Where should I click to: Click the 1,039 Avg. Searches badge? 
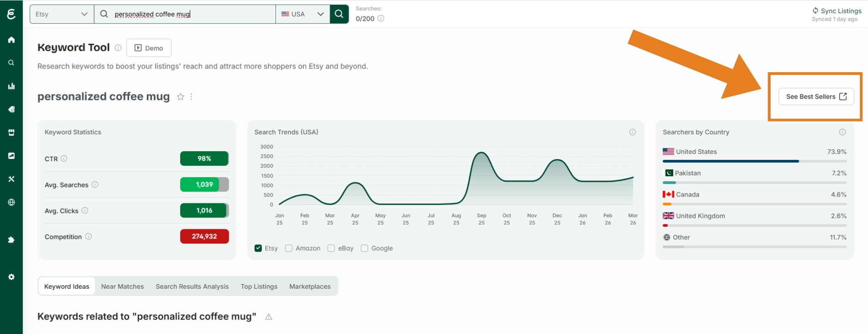point(205,185)
